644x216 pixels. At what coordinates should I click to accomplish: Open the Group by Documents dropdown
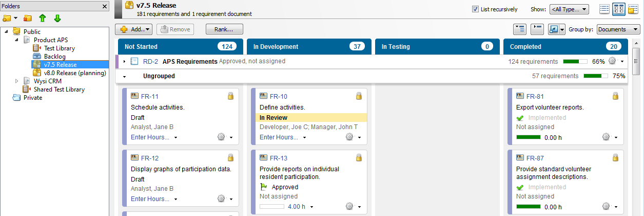coord(618,29)
